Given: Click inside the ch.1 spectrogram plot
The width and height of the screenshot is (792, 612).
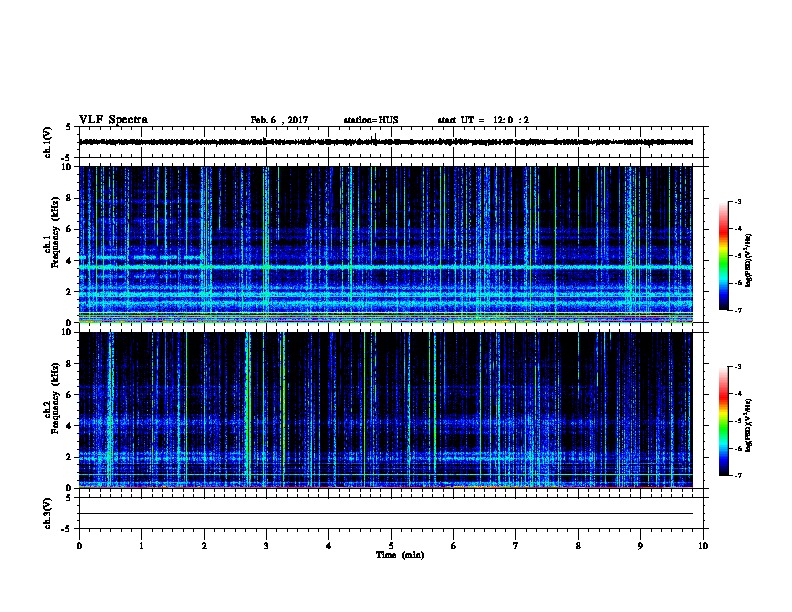Looking at the screenshot, I should point(386,244).
